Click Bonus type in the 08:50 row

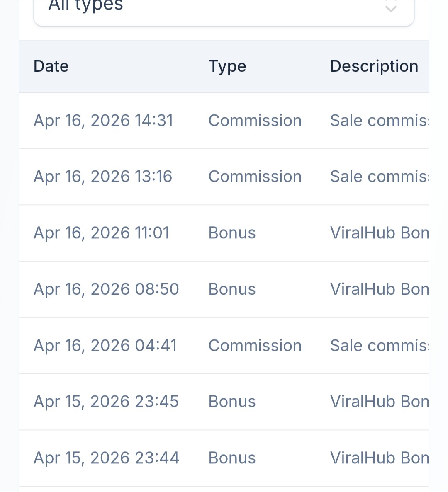point(232,289)
